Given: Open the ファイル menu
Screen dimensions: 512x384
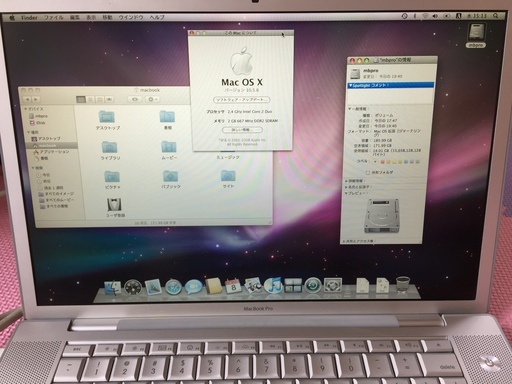Looking at the screenshot, I should (x=54, y=17).
